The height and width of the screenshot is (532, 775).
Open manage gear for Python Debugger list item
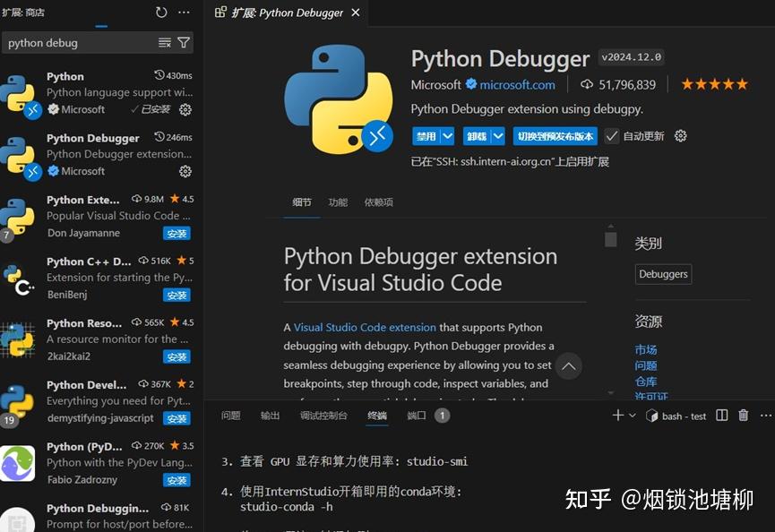point(185,171)
